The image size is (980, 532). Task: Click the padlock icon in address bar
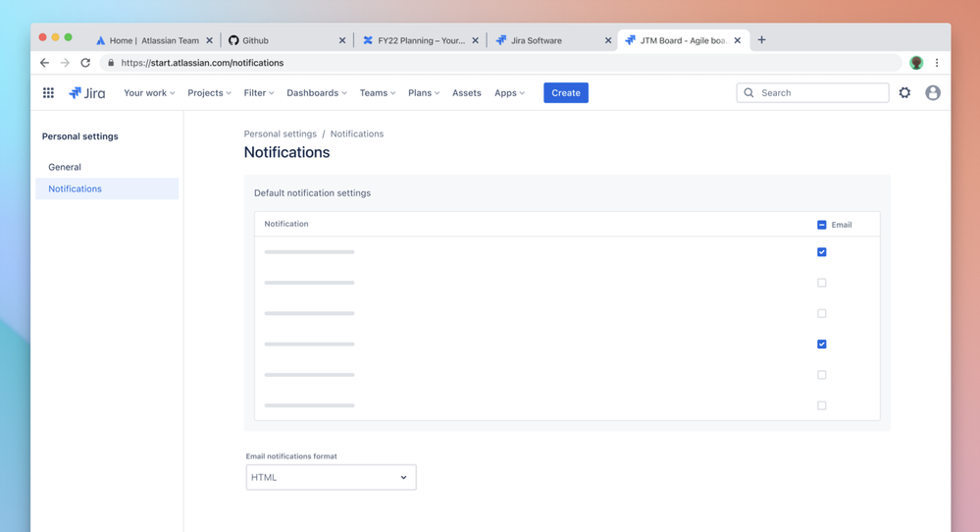[x=111, y=63]
